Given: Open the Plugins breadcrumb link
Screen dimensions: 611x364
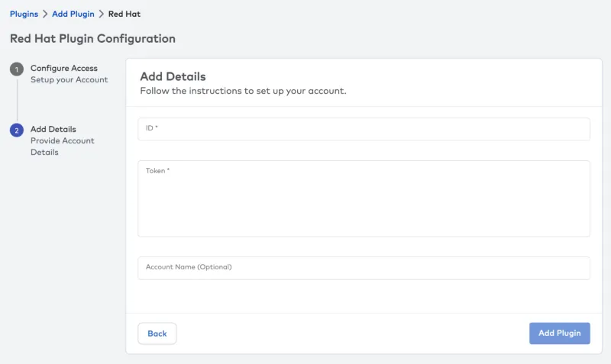Looking at the screenshot, I should point(24,14).
